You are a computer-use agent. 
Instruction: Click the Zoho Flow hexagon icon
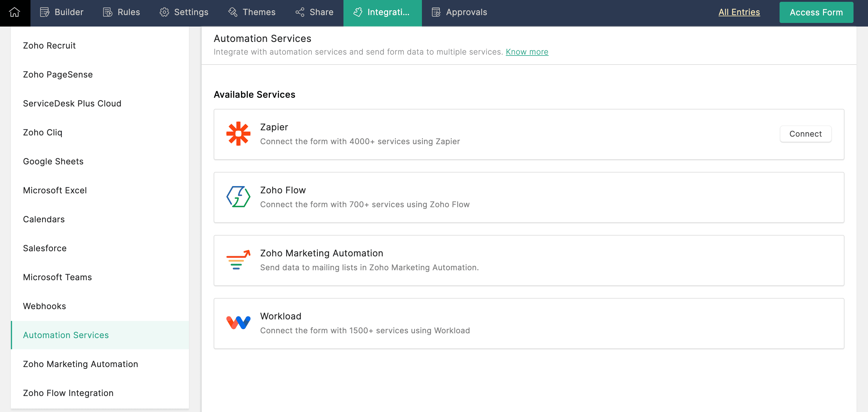(238, 197)
